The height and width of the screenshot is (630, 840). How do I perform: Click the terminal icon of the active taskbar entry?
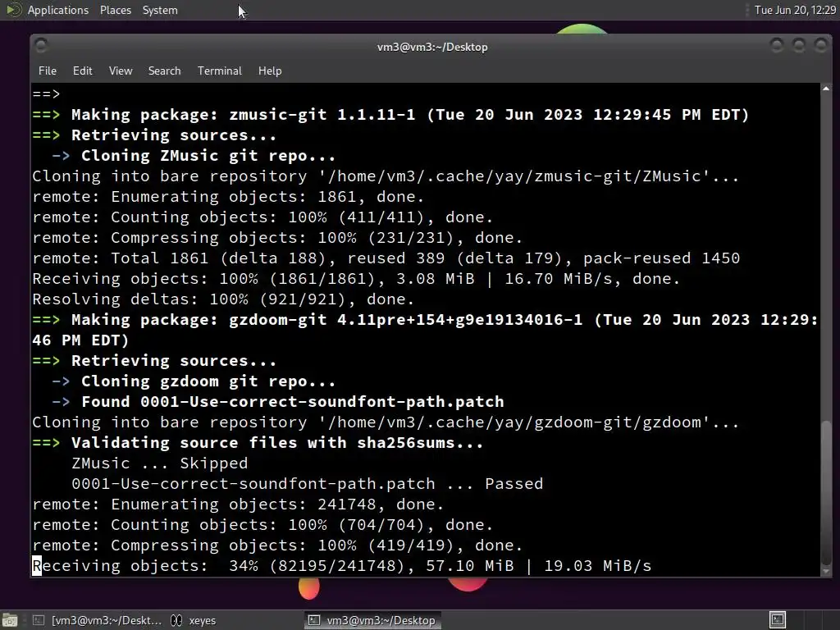[314, 620]
